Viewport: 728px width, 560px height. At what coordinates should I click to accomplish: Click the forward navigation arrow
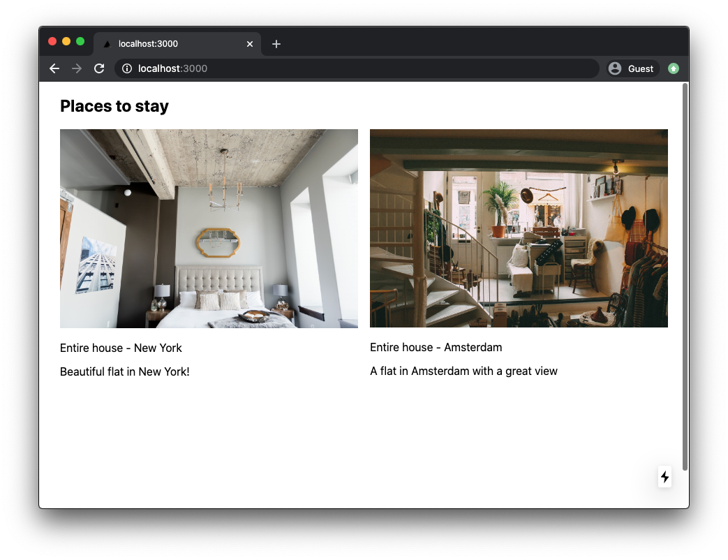click(x=77, y=68)
